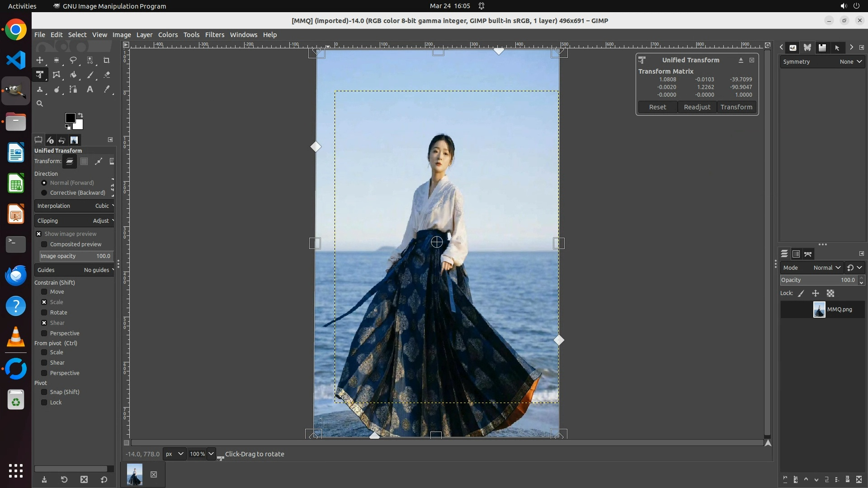Choose the Bucket Fill tool
The width and height of the screenshot is (868, 488).
coord(73,75)
